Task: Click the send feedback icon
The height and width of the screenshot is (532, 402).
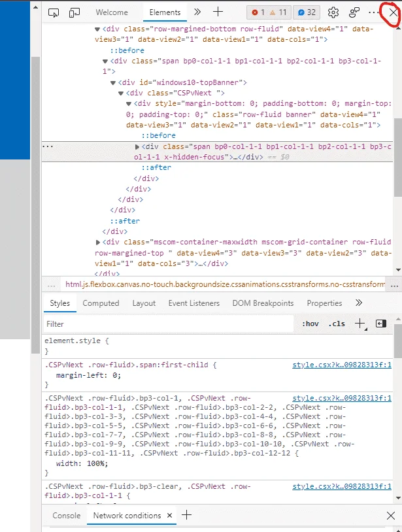Action: tap(354, 12)
